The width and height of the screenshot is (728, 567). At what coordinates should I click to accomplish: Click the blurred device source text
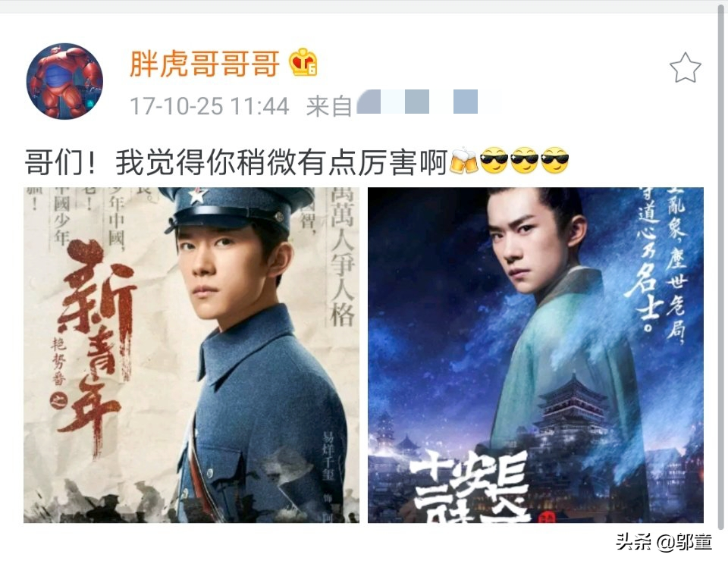pyautogui.click(x=428, y=102)
